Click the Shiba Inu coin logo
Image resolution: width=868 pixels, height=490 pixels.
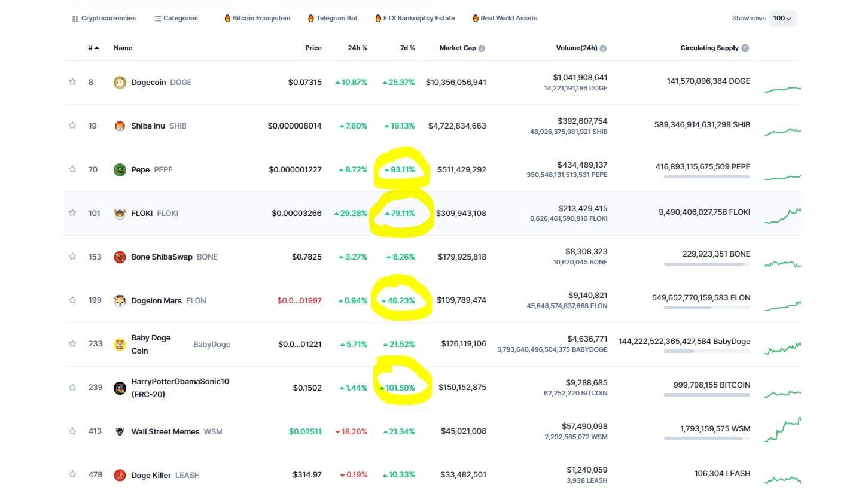(x=120, y=126)
